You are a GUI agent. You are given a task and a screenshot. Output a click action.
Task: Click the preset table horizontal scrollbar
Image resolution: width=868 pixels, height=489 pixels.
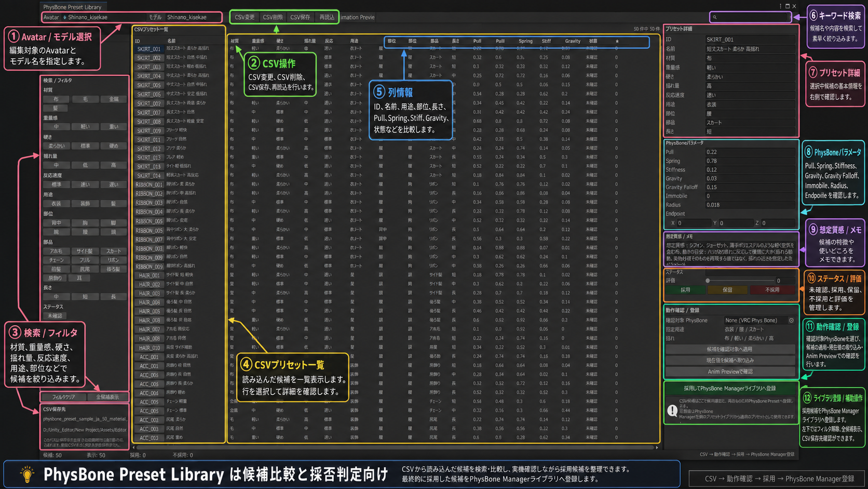pos(396,447)
